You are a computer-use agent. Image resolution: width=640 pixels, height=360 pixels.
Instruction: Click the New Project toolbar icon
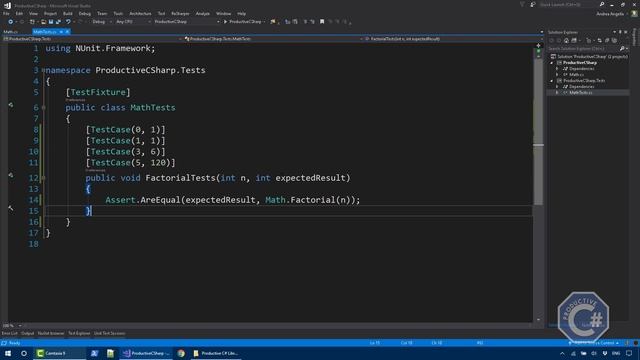point(32,22)
